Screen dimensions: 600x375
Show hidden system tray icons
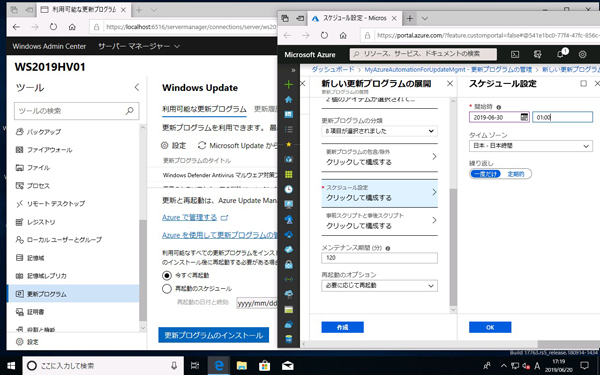[x=504, y=365]
